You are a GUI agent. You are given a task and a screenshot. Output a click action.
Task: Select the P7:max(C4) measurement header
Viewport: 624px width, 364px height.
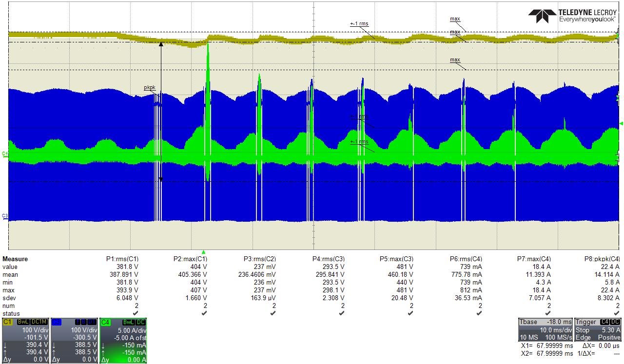[x=534, y=259]
